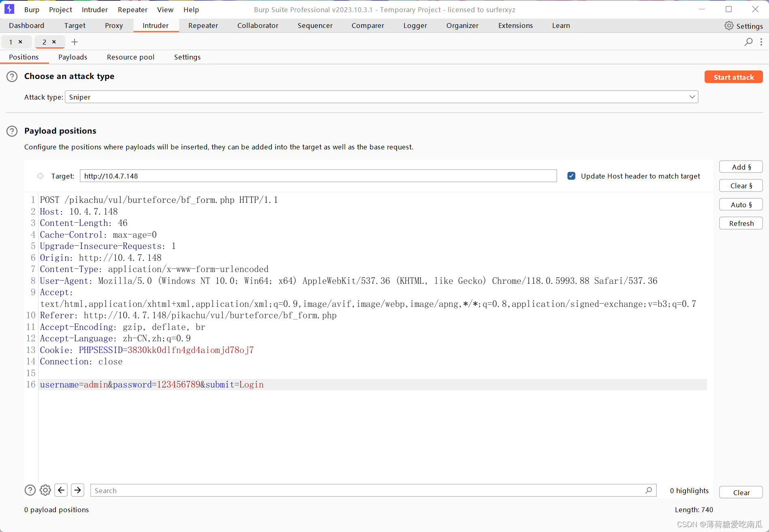Switch to the Proxy tab

coord(114,26)
